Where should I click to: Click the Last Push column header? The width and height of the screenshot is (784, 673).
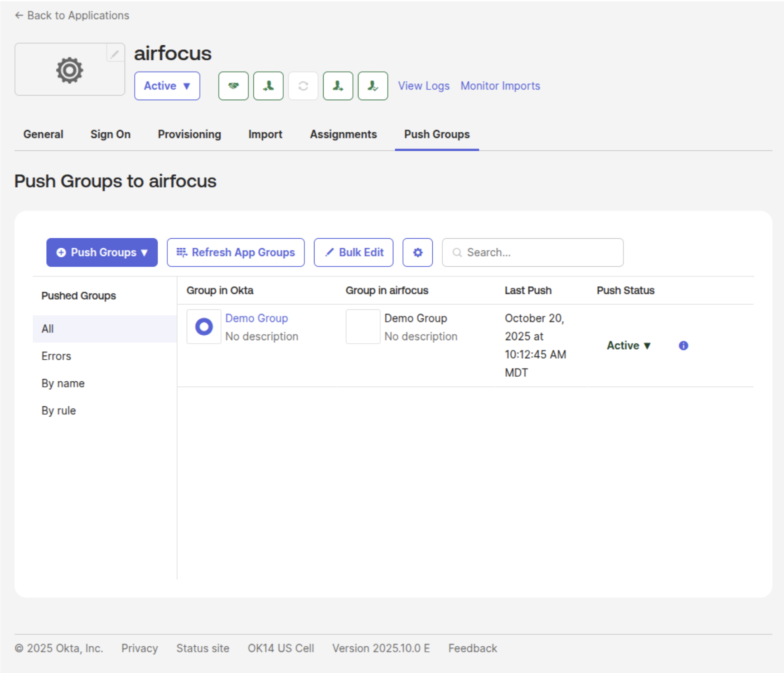click(528, 290)
